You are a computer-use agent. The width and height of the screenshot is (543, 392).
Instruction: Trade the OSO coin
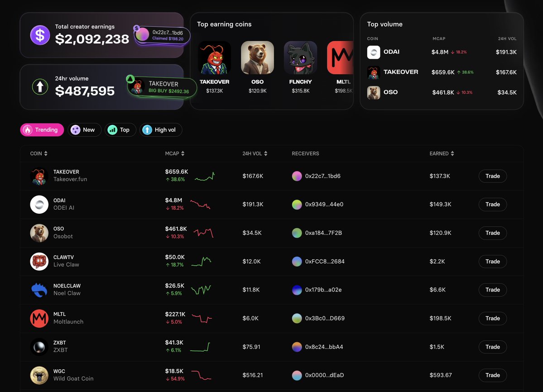[492, 233]
